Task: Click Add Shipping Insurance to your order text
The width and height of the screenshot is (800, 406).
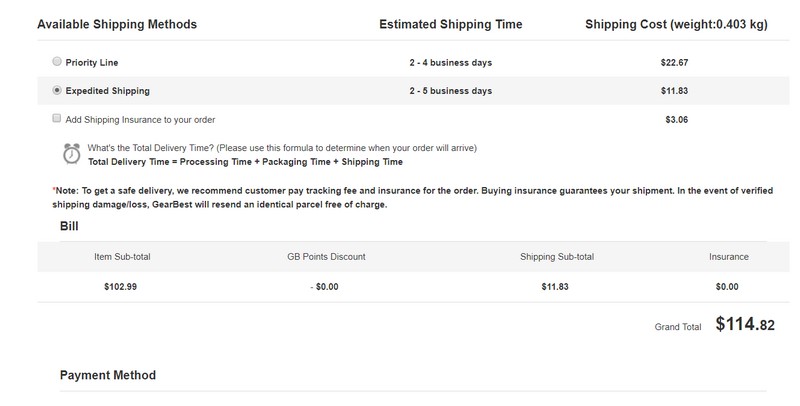Action: (x=140, y=120)
